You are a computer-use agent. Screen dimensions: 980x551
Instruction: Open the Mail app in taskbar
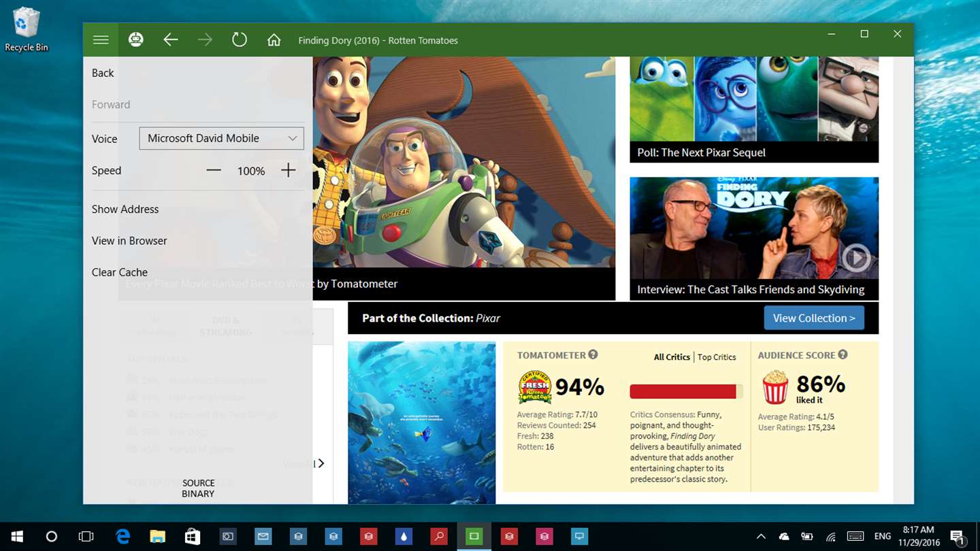263,537
